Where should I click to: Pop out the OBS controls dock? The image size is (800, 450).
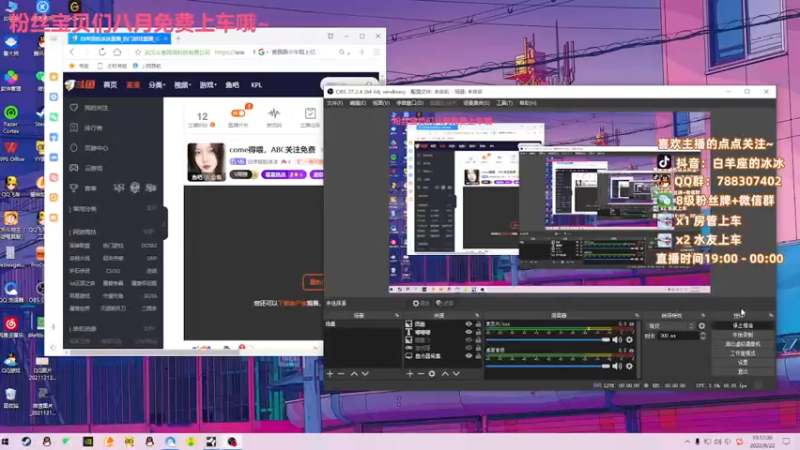click(770, 315)
